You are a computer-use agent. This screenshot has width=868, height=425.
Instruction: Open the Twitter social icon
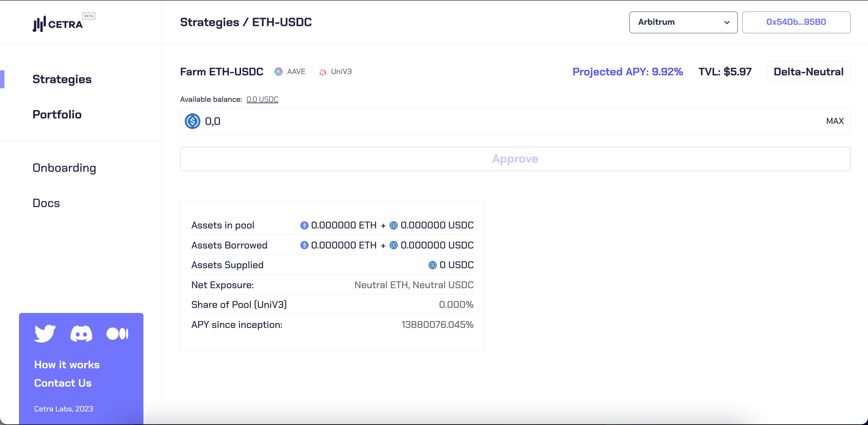[x=45, y=334]
